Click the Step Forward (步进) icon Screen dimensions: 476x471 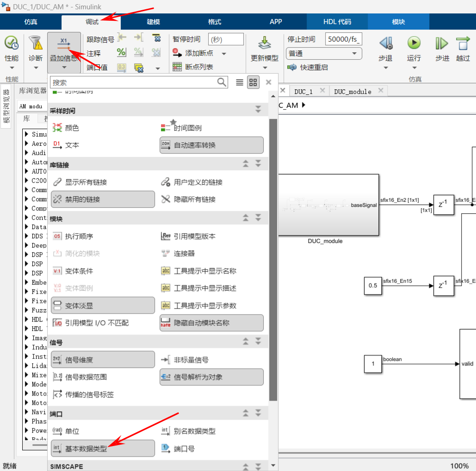click(442, 43)
